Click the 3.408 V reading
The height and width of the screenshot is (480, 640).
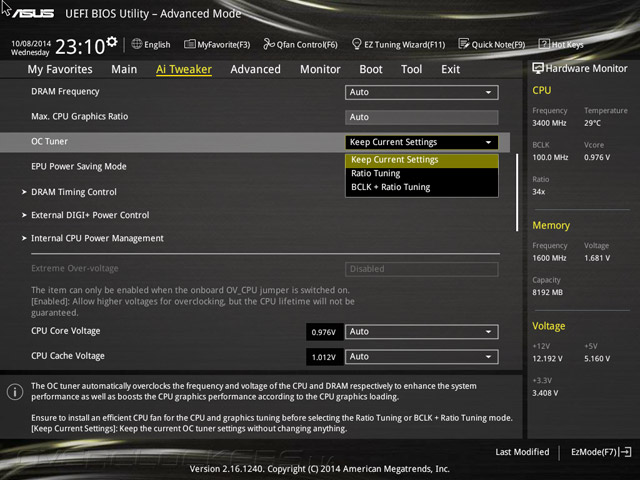pyautogui.click(x=545, y=393)
